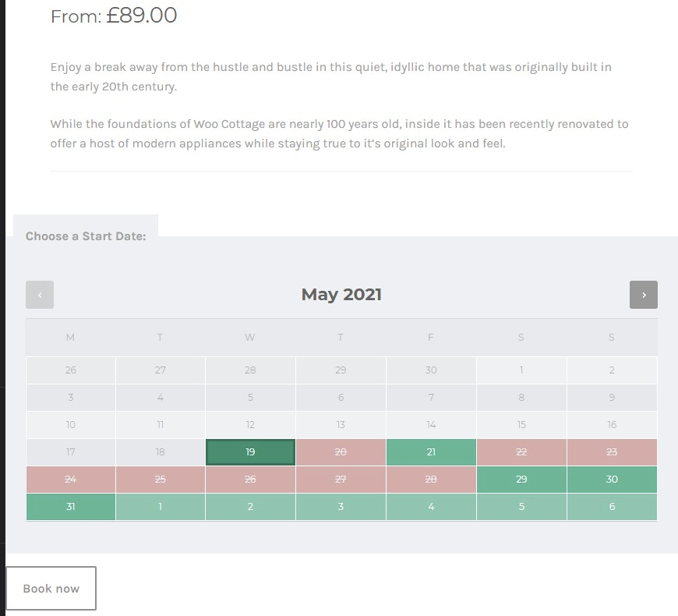This screenshot has width=678, height=616.
Task: Select June 2 in the last row
Action: tap(250, 507)
